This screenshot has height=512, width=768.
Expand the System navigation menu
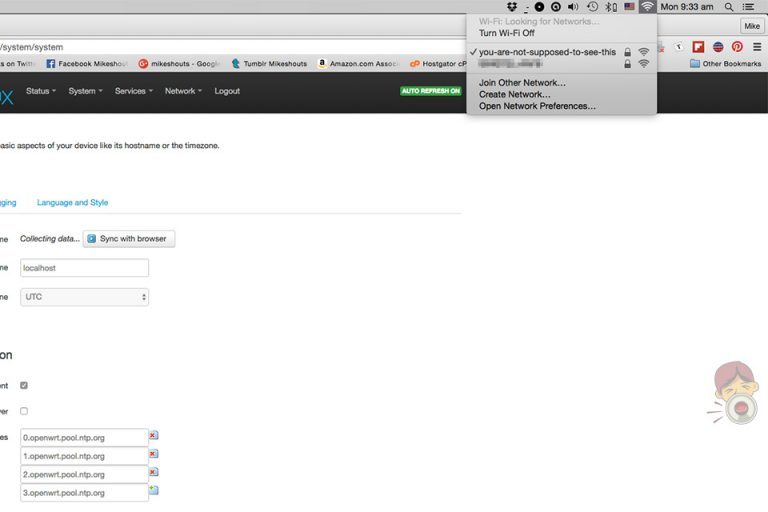pos(84,91)
